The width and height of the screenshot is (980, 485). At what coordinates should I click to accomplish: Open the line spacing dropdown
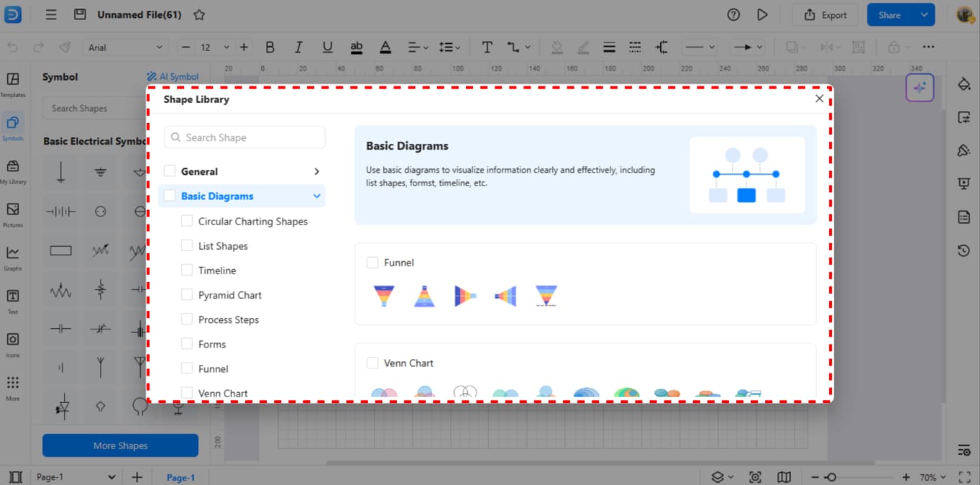point(449,47)
